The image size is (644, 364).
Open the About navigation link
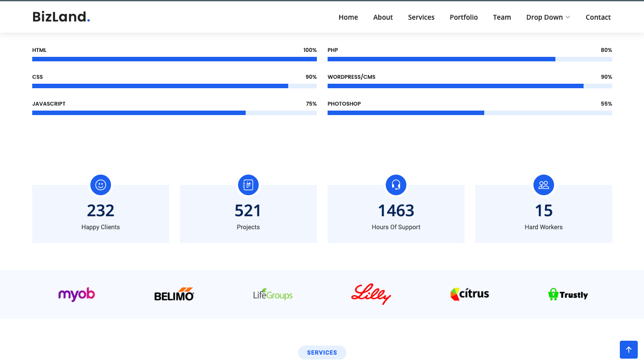coord(383,17)
